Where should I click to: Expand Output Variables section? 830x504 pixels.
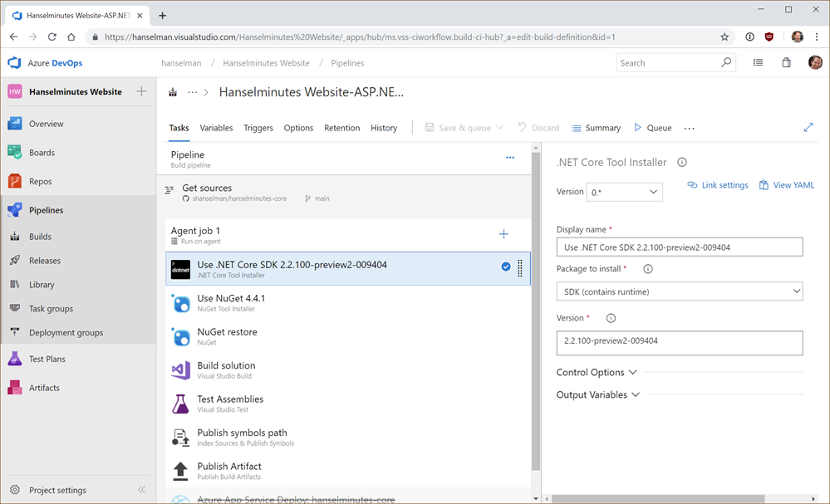[598, 394]
